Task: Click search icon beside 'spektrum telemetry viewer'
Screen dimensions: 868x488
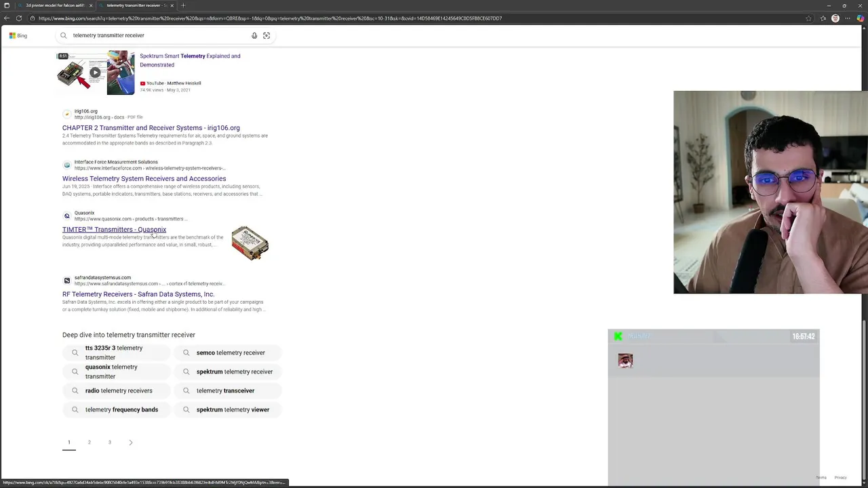Action: 186,409
